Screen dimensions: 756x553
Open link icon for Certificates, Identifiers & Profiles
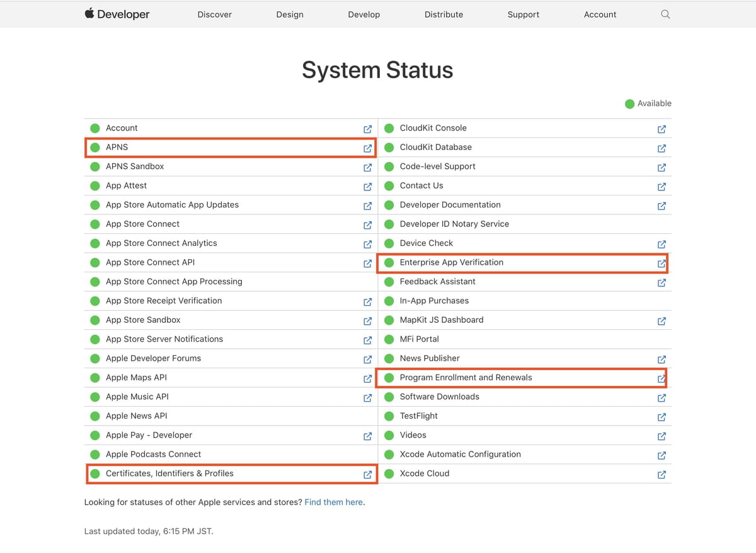pos(367,475)
